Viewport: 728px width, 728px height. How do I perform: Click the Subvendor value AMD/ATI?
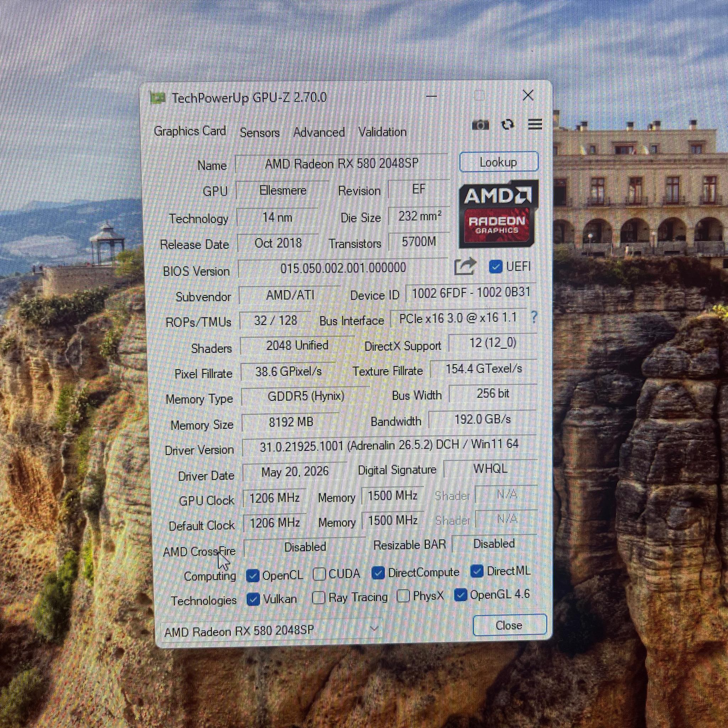290,295
